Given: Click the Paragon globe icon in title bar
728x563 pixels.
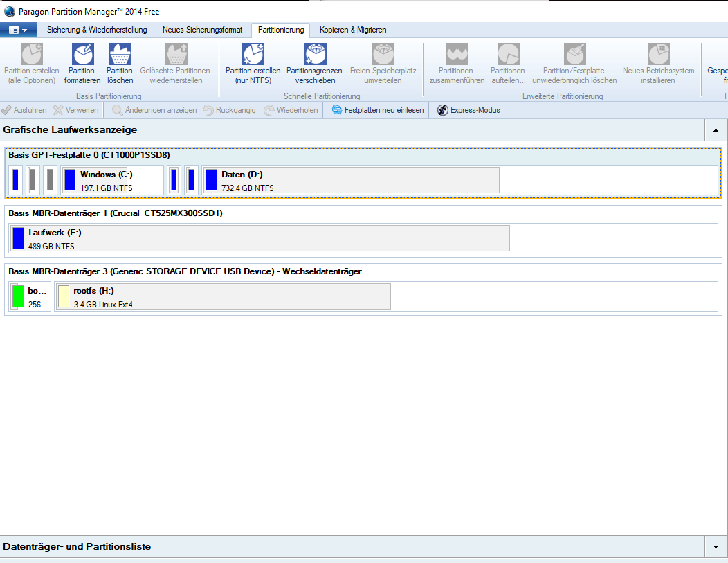Looking at the screenshot, I should point(9,12).
